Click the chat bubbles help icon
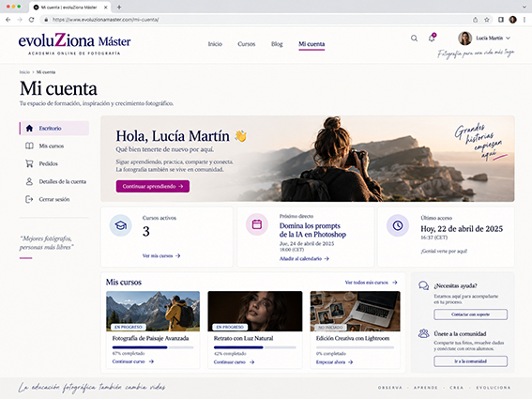Screen dimensions: 532x399 (x=423, y=285)
